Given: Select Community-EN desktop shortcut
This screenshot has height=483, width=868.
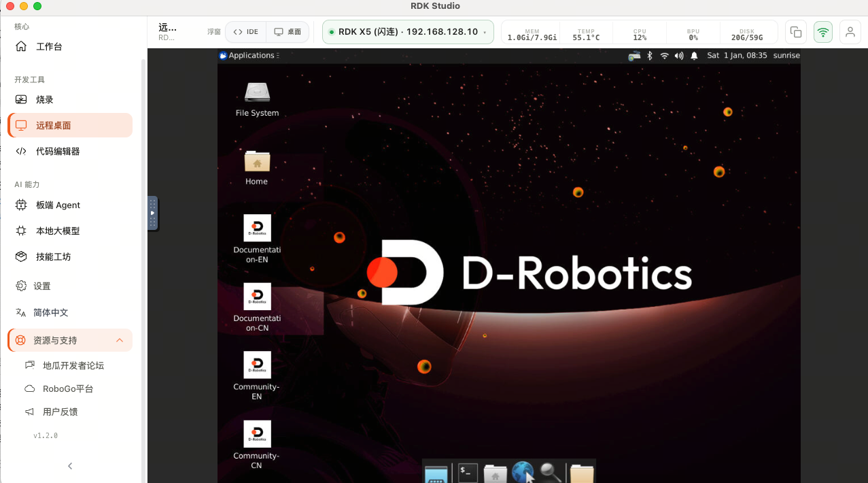Looking at the screenshot, I should tap(257, 376).
